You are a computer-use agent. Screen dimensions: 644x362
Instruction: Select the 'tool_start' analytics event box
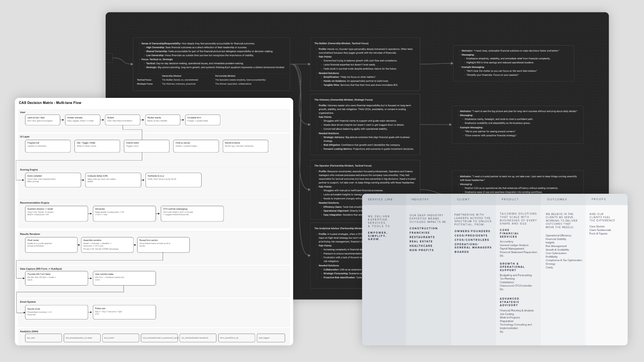(x=43, y=338)
